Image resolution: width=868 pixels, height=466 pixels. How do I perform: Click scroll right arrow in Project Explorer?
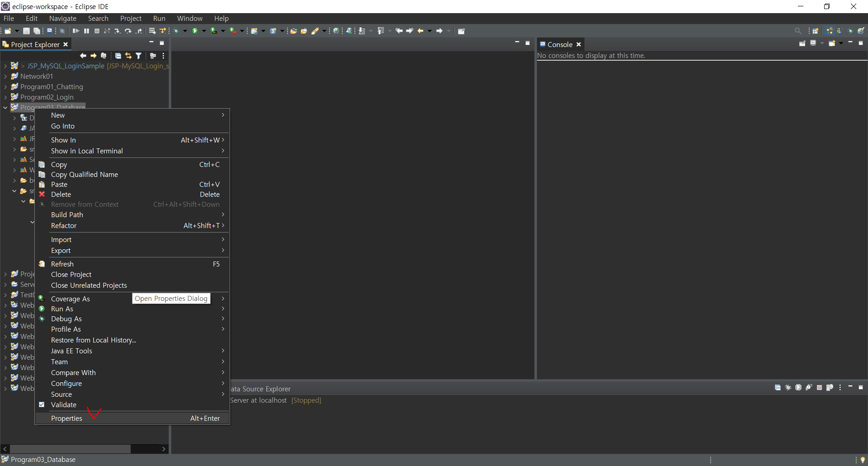point(164,449)
